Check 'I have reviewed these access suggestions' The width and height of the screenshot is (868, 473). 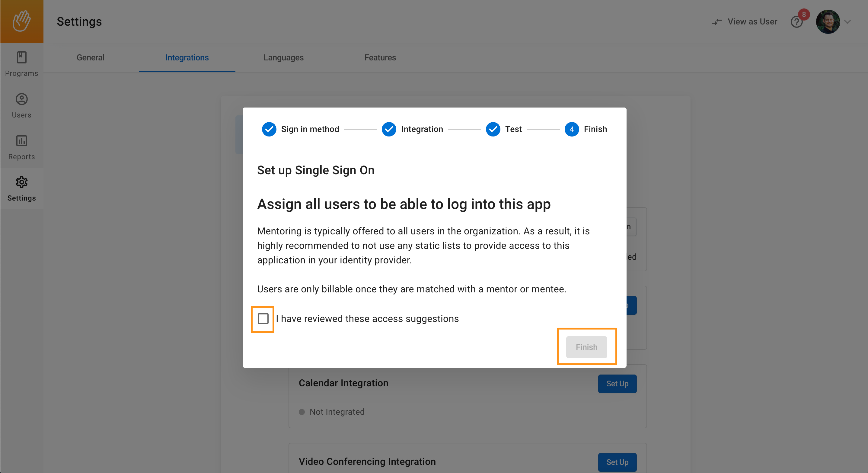[263, 319]
